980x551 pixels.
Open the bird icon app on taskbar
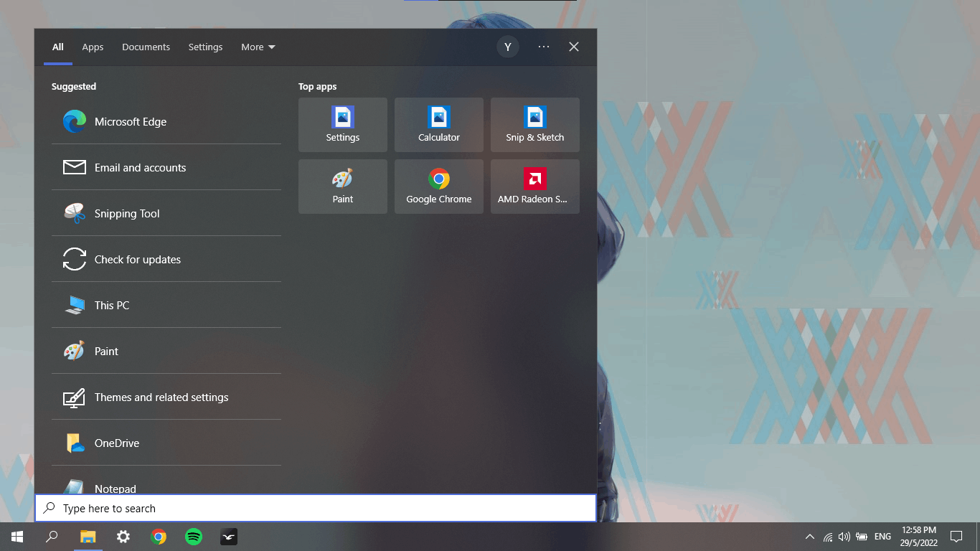[229, 537]
